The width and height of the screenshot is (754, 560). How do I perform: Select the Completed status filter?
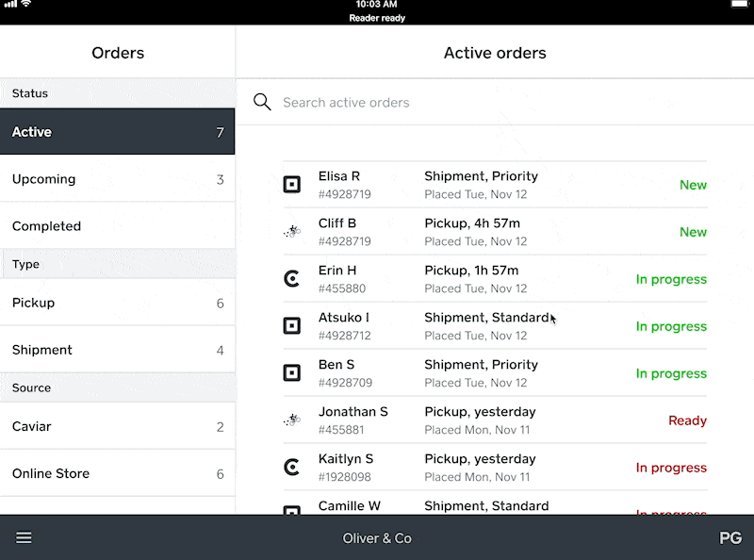(x=117, y=226)
